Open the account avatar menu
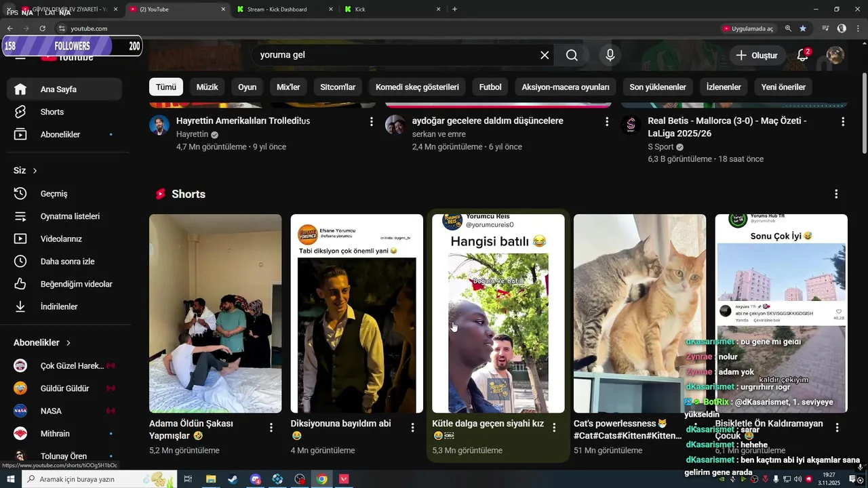868x488 pixels. pos(835,55)
